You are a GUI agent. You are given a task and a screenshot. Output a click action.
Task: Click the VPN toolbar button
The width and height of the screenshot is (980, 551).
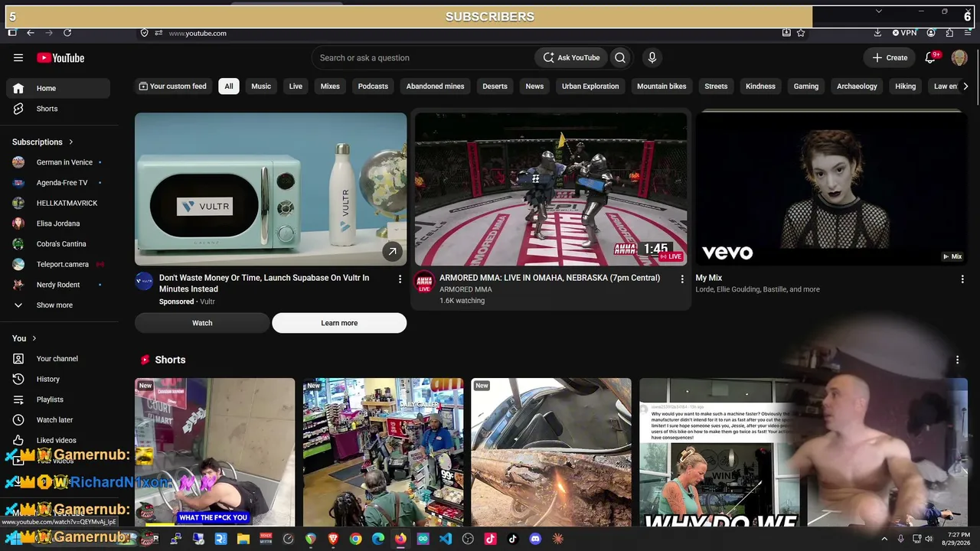904,33
